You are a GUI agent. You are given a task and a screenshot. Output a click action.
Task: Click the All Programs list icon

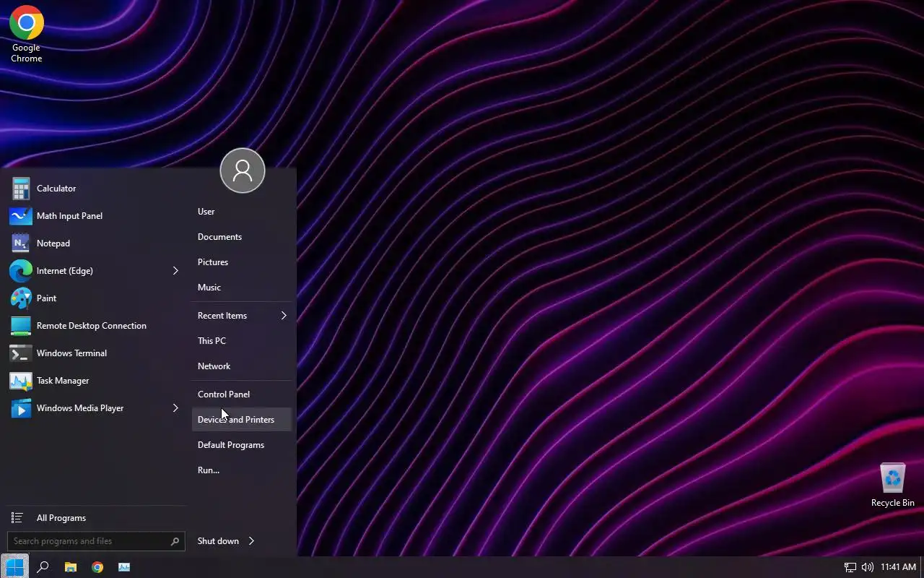[x=17, y=518]
